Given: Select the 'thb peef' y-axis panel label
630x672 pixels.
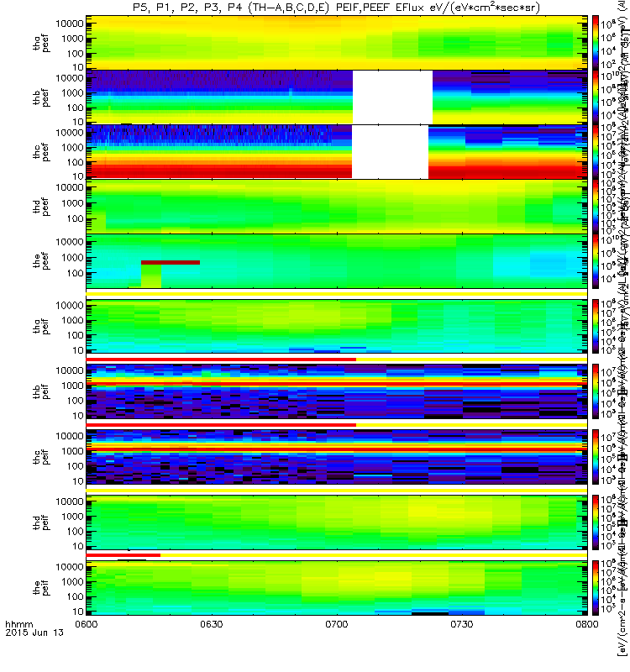Looking at the screenshot, I should [x=41, y=97].
